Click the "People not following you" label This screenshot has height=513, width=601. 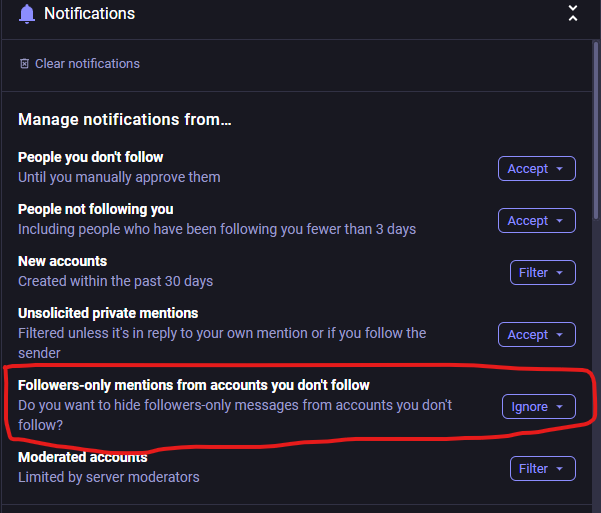(96, 209)
